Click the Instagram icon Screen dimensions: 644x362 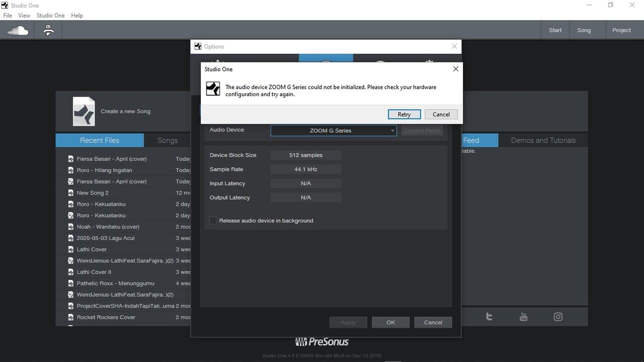[x=558, y=316]
